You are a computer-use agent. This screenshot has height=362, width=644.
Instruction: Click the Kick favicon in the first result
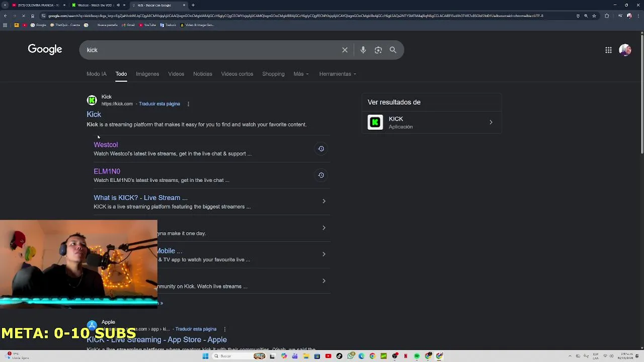coord(92,100)
